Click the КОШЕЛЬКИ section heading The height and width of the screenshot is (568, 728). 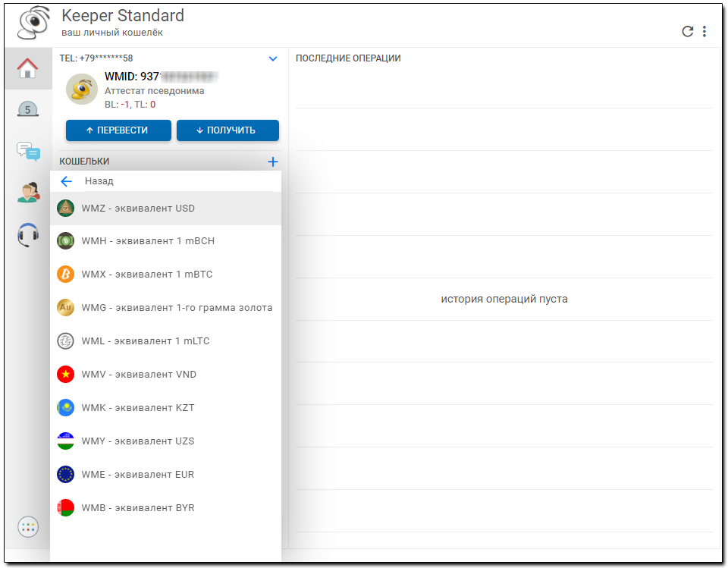(84, 162)
